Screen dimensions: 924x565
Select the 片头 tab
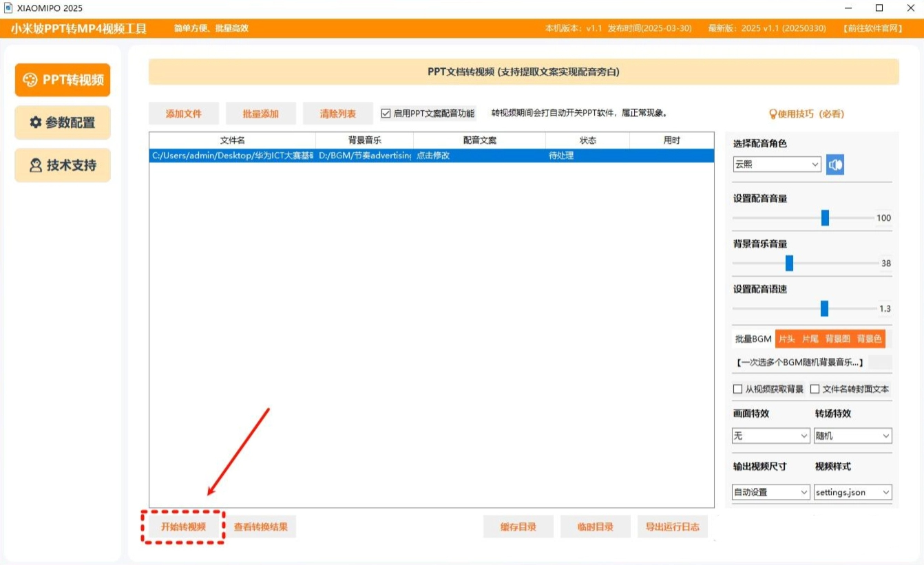point(786,339)
